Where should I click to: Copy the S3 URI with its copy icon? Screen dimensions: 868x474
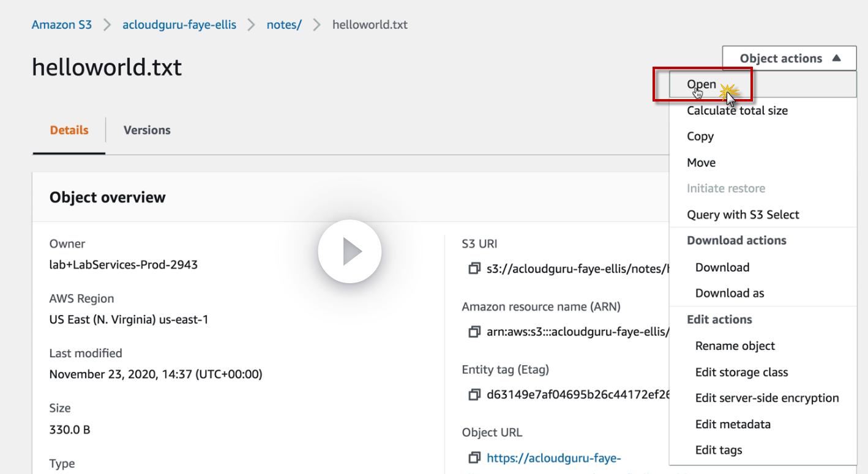pos(474,268)
